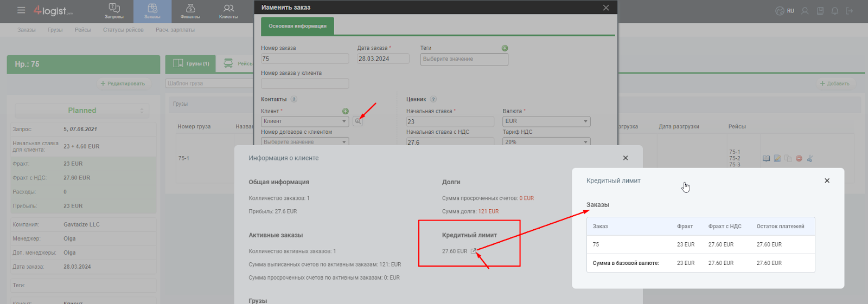
Task: Open the Тариф НДС 20% dropdown
Action: pos(546,141)
